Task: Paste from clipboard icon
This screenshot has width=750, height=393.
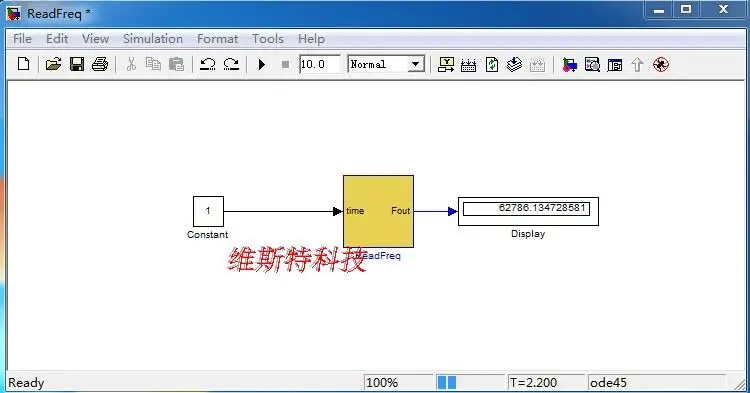Action: point(176,64)
